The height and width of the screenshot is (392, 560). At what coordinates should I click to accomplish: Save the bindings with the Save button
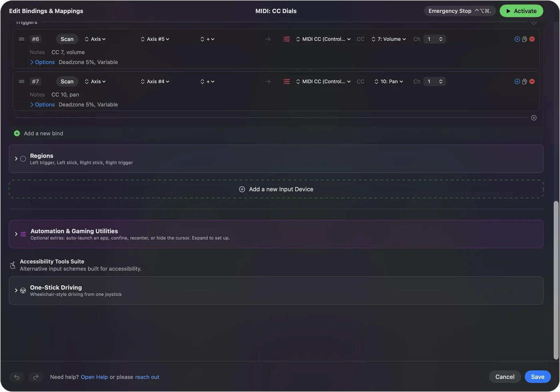538,377
